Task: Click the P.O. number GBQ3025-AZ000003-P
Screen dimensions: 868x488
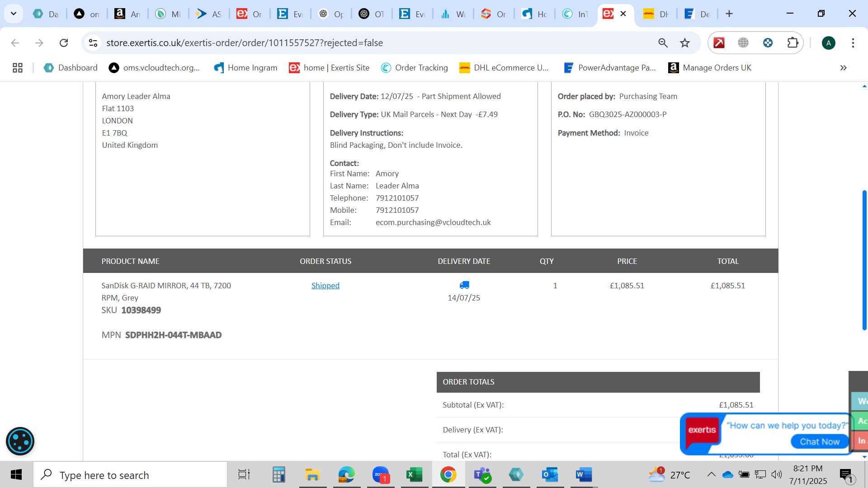Action: click(x=627, y=114)
